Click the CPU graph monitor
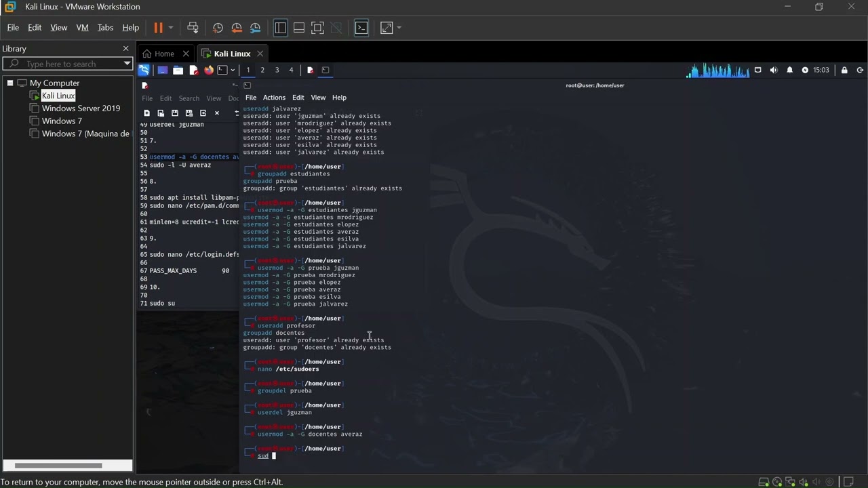Screen dimensions: 868x488 coord(718,70)
